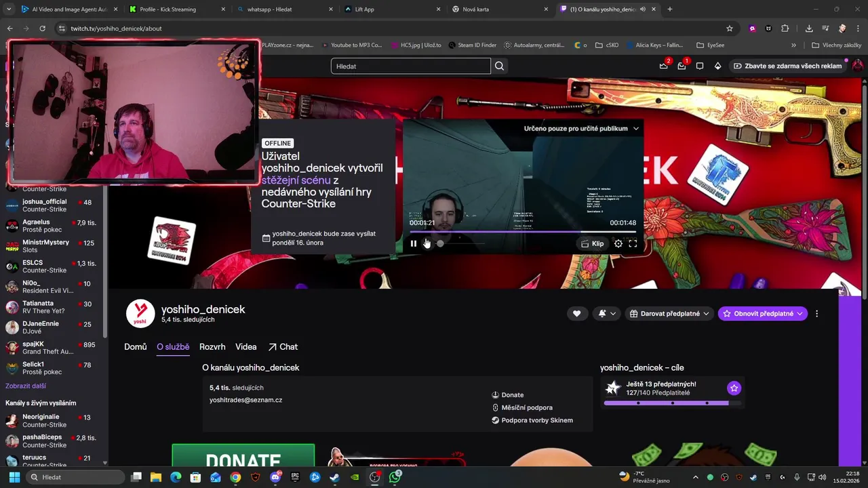Open video player settings gear
Image resolution: width=868 pixels, height=488 pixels.
(618, 243)
